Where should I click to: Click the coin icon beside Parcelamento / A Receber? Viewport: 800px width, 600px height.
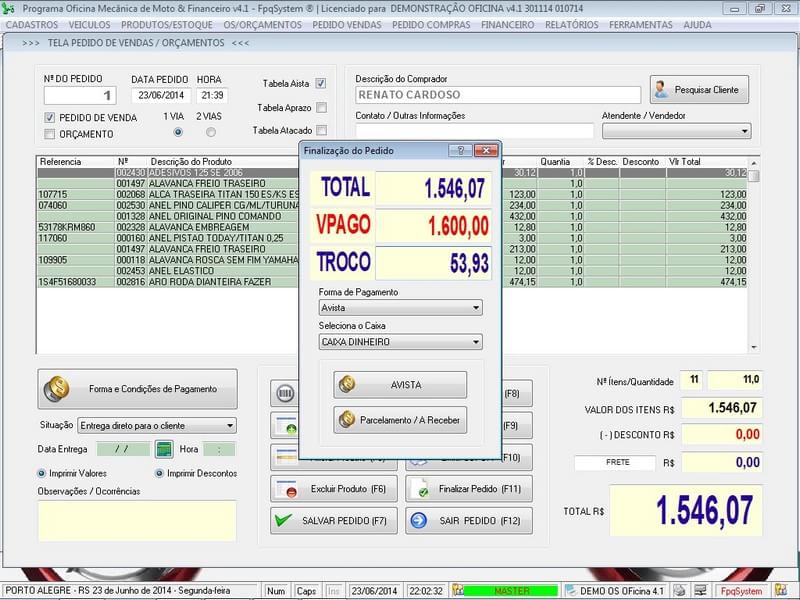click(x=347, y=419)
